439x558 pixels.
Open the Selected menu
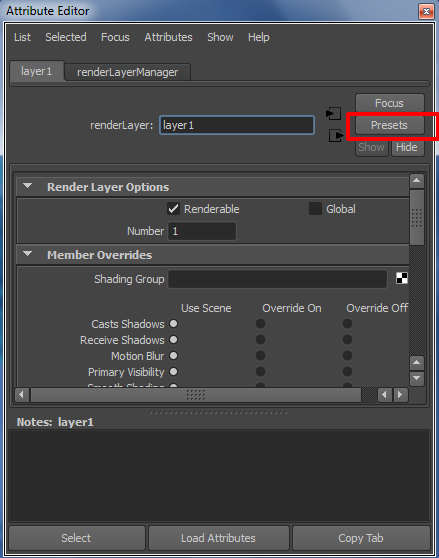coord(66,37)
